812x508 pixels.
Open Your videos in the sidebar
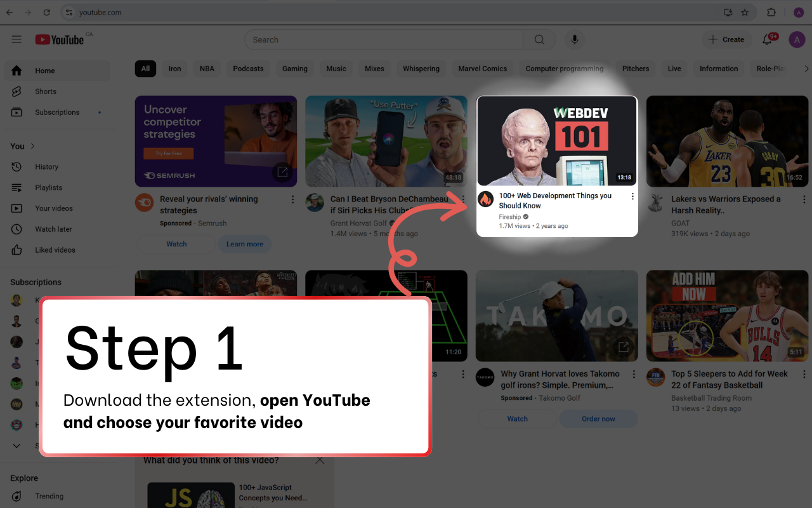tap(57, 208)
